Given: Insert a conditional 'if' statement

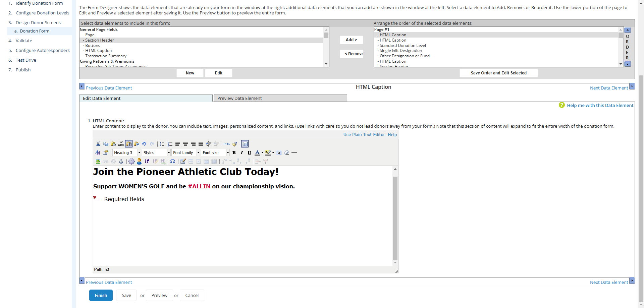Looking at the screenshot, I should pyautogui.click(x=147, y=161).
